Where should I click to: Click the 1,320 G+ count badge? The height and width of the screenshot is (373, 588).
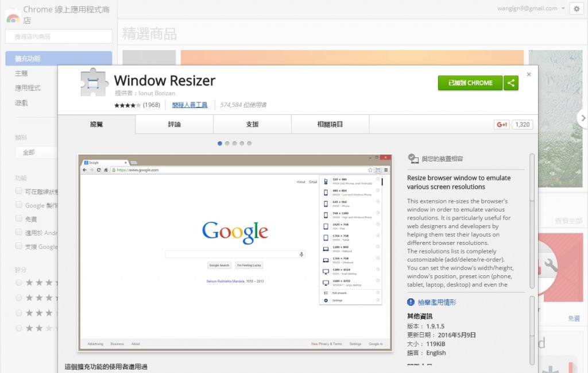pos(523,125)
